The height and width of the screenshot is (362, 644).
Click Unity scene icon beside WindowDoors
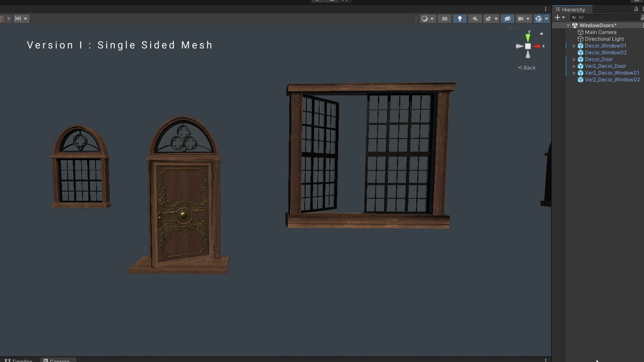[575, 25]
